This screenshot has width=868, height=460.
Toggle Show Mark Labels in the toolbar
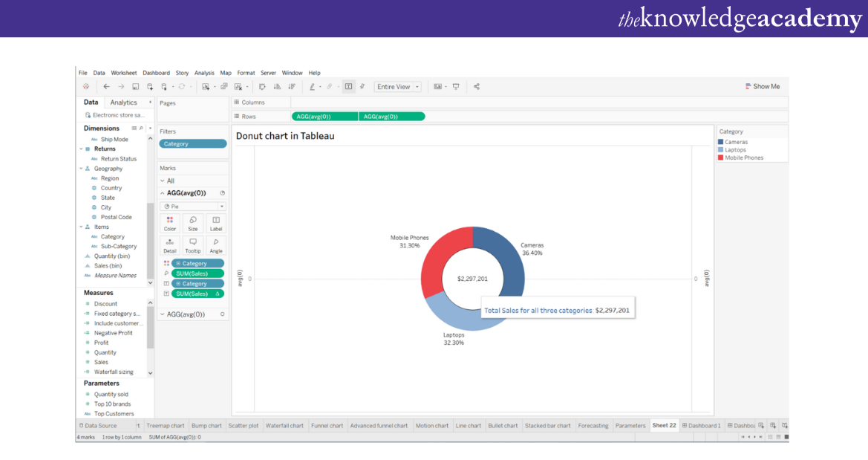pyautogui.click(x=348, y=87)
